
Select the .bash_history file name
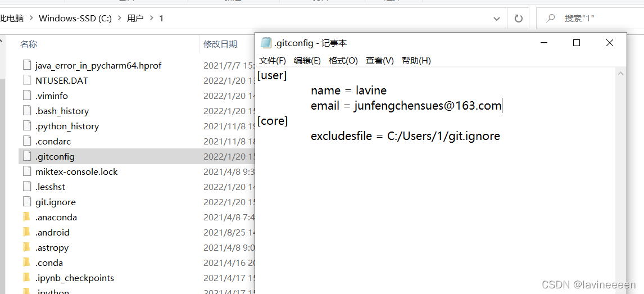[62, 111]
